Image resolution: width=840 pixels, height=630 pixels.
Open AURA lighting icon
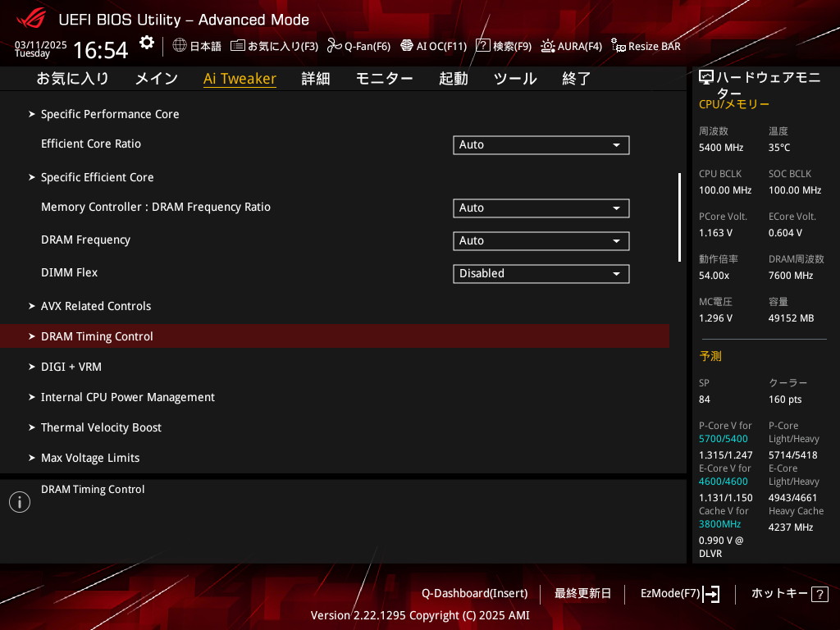pos(547,46)
